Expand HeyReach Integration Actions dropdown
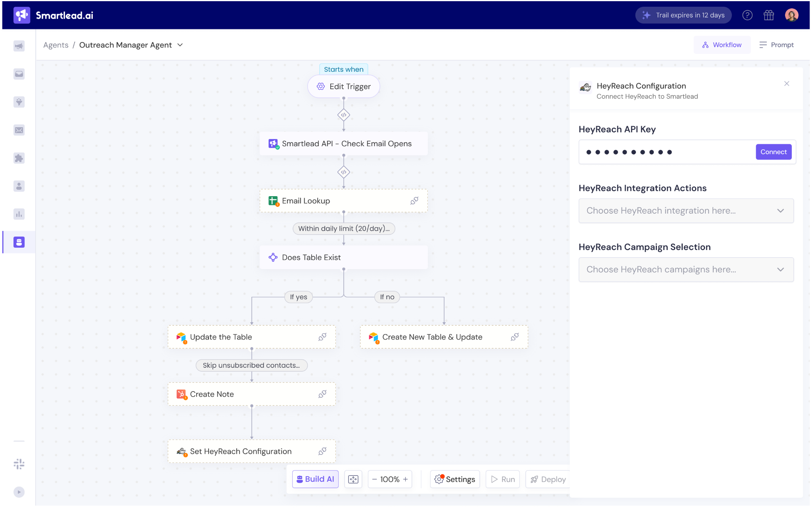Screen dimensions: 812x510 [686, 211]
